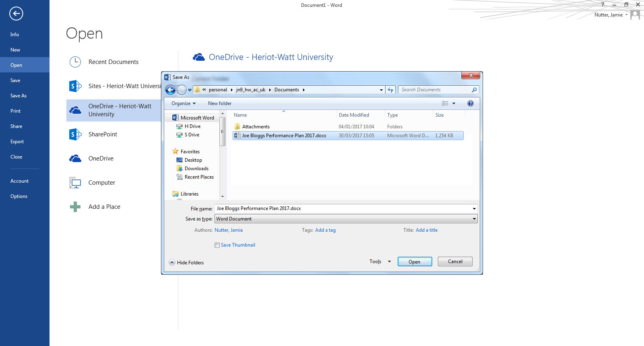Click the S Drive network icon

[x=180, y=135]
